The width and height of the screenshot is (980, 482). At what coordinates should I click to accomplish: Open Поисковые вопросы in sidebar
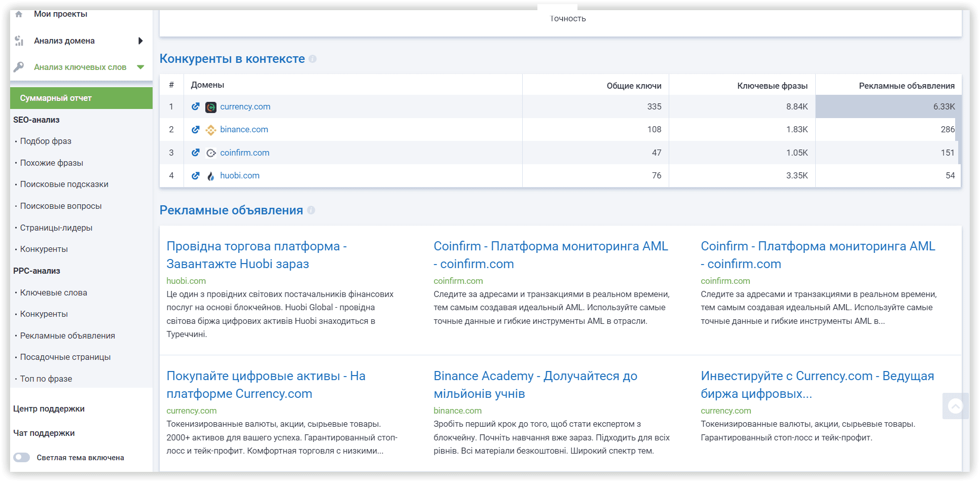coord(61,206)
